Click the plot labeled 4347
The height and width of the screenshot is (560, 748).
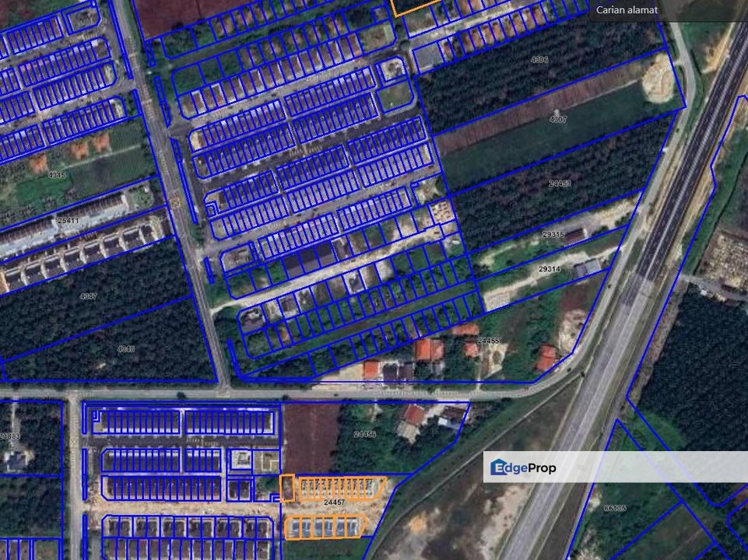pos(87,296)
